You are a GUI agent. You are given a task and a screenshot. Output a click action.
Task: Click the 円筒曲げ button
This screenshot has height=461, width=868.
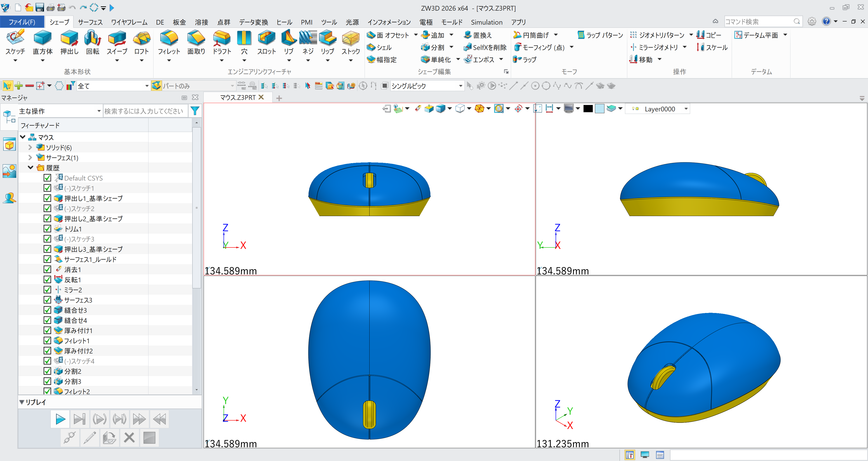[531, 35]
